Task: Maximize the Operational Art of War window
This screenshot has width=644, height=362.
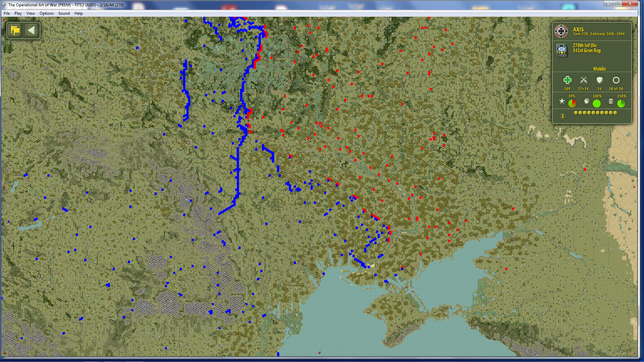Action: (617, 3)
